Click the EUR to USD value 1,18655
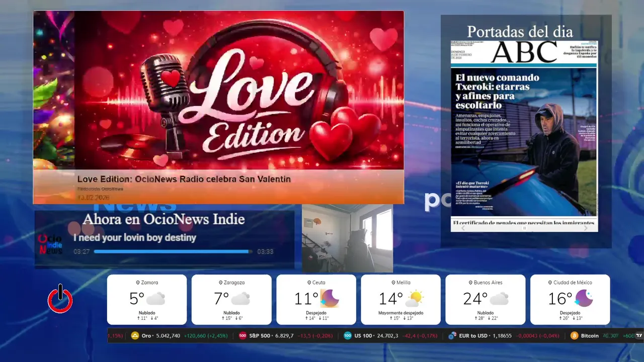This screenshot has height=362, width=644. click(x=503, y=336)
